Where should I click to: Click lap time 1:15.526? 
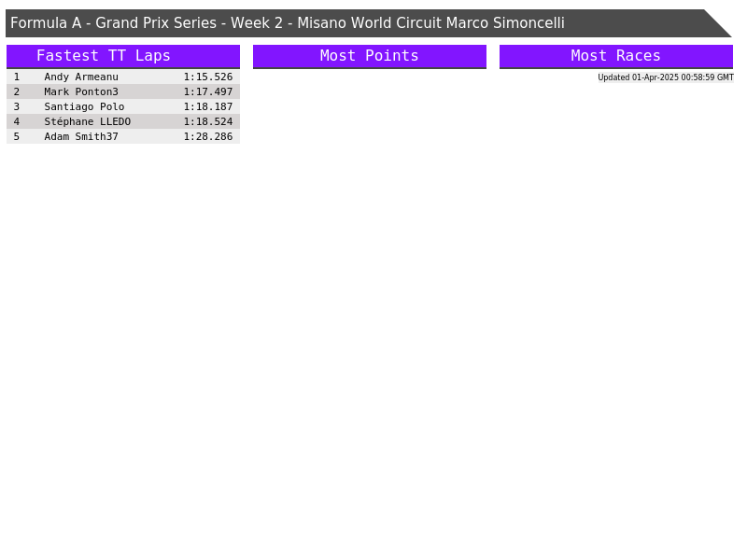tap(208, 77)
